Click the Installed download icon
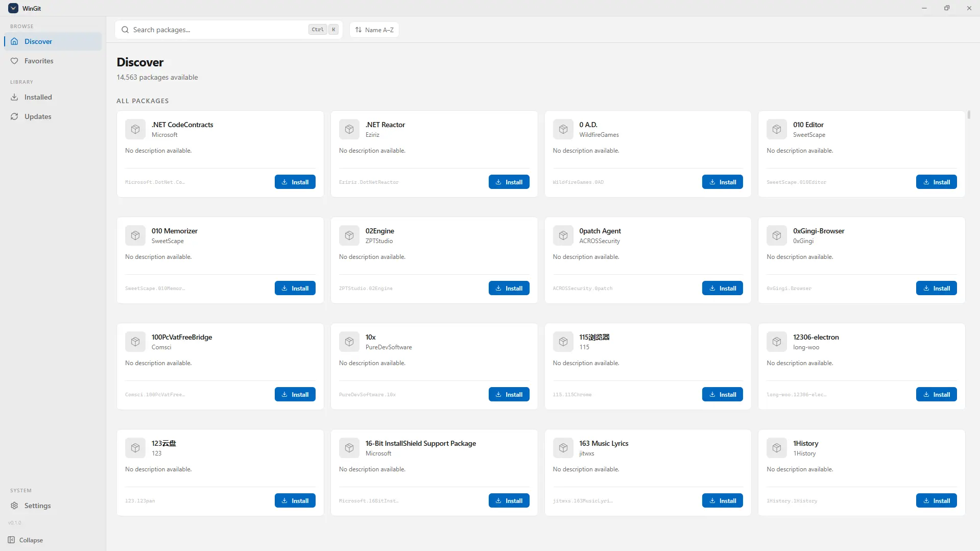The height and width of the screenshot is (551, 980). point(14,97)
